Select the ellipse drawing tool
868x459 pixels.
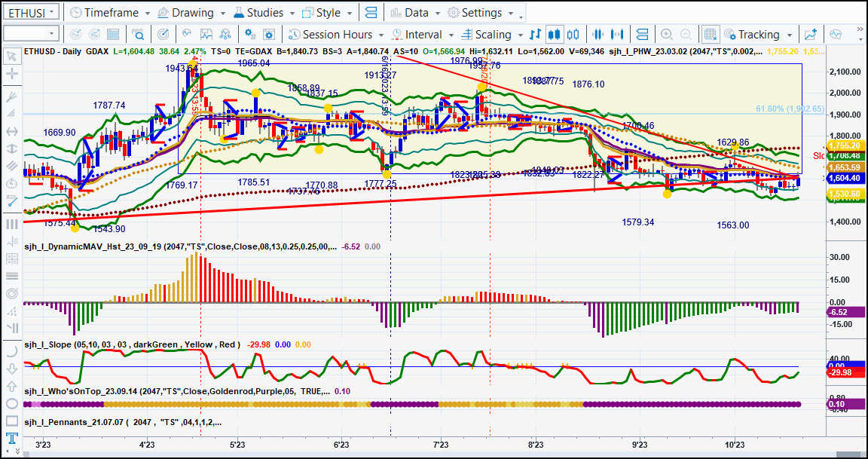click(x=11, y=403)
